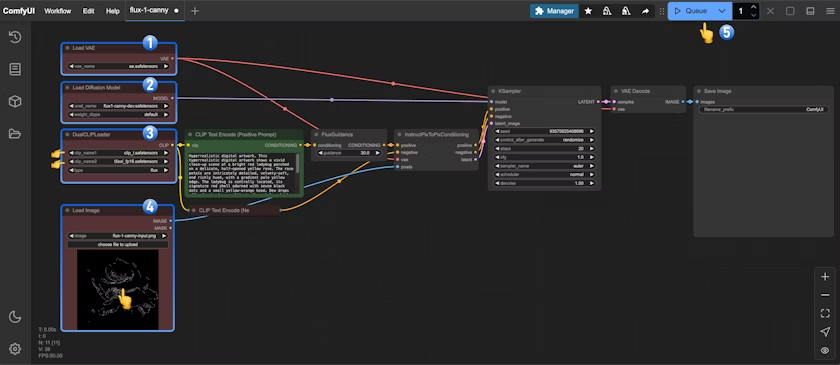Click the square clear-queue icon in top bar
This screenshot has height=365, width=840.
(790, 11)
